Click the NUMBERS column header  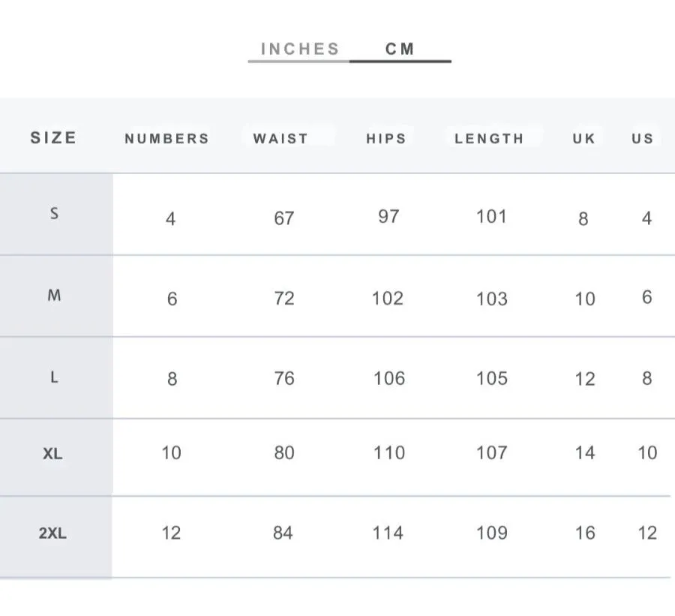pos(167,138)
